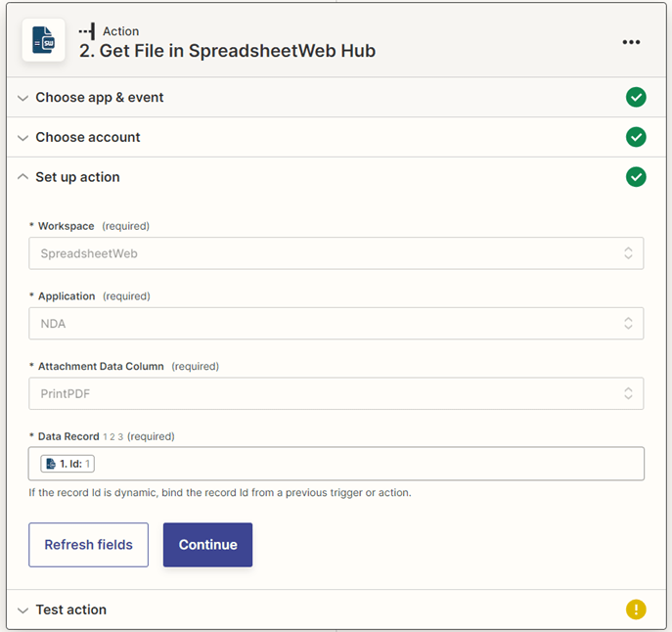Open the Workspace dropdown showing SpreadsheetWeb
Screen dimensions: 672x632
[336, 253]
